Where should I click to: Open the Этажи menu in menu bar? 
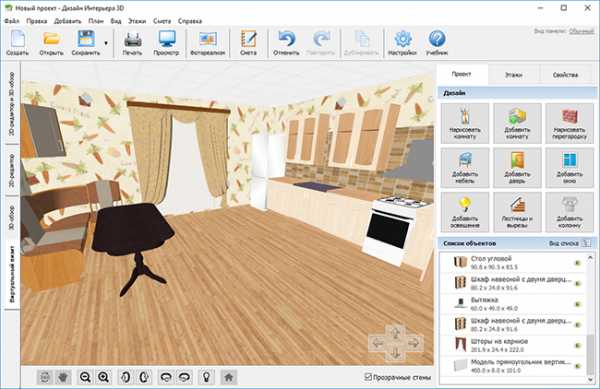tap(137, 21)
